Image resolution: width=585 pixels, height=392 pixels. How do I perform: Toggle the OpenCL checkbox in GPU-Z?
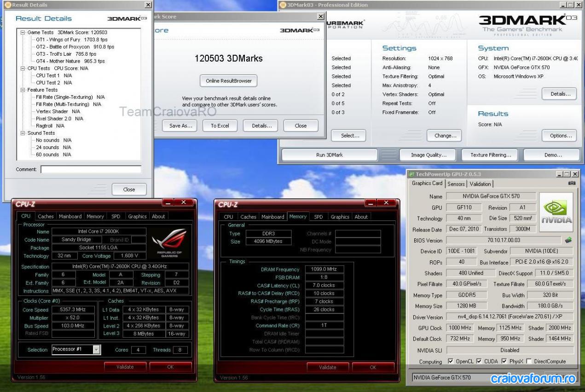point(450,361)
